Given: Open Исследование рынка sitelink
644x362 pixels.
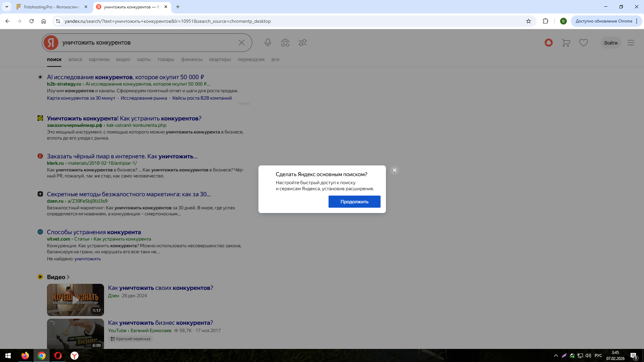Looking at the screenshot, I should pos(144,98).
